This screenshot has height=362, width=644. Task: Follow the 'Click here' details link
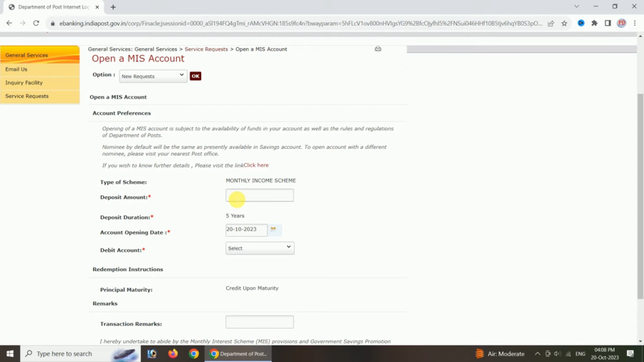(x=256, y=165)
